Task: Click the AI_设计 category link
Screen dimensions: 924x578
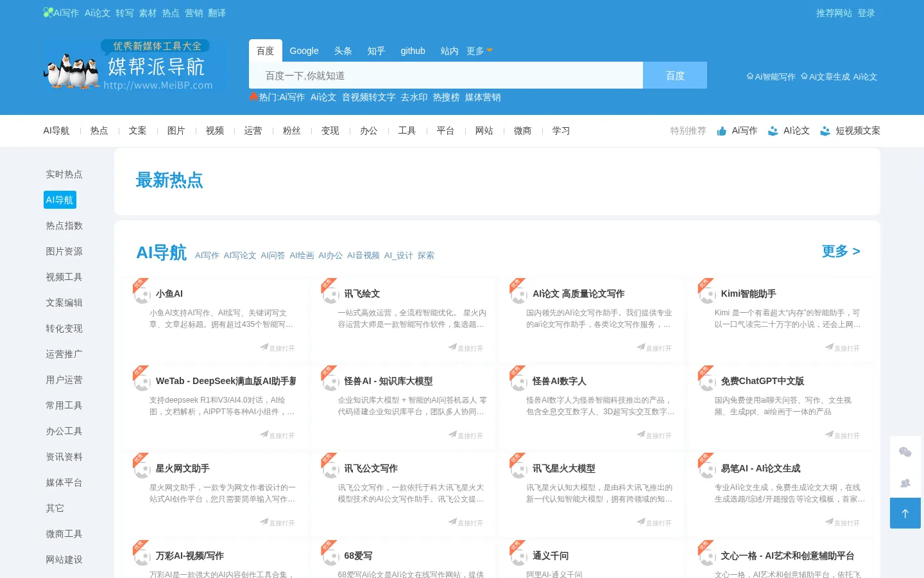Action: pyautogui.click(x=398, y=256)
